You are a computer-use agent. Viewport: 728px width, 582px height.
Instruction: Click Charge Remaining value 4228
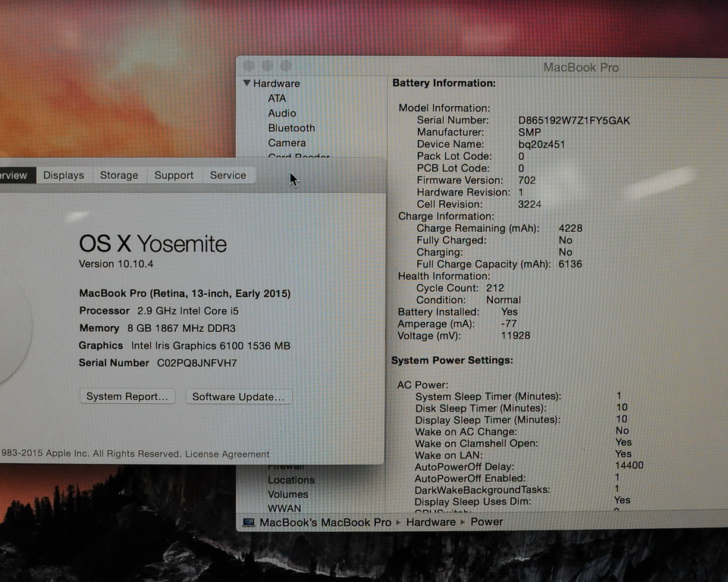click(x=570, y=228)
